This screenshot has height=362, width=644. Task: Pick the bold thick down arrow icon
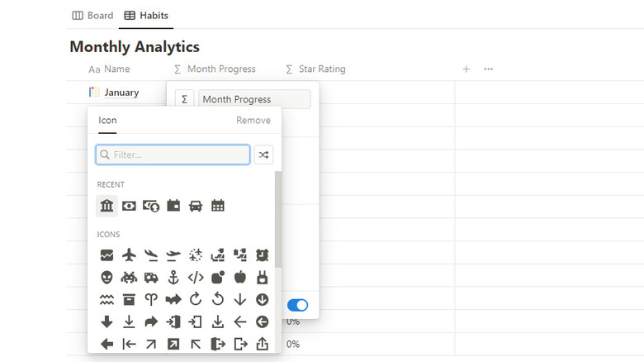tap(107, 322)
